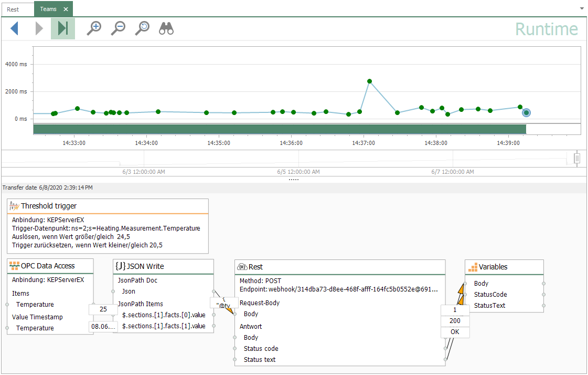This screenshot has width=588, height=375.
Task: Click the Variables block icon
Action: (473, 267)
